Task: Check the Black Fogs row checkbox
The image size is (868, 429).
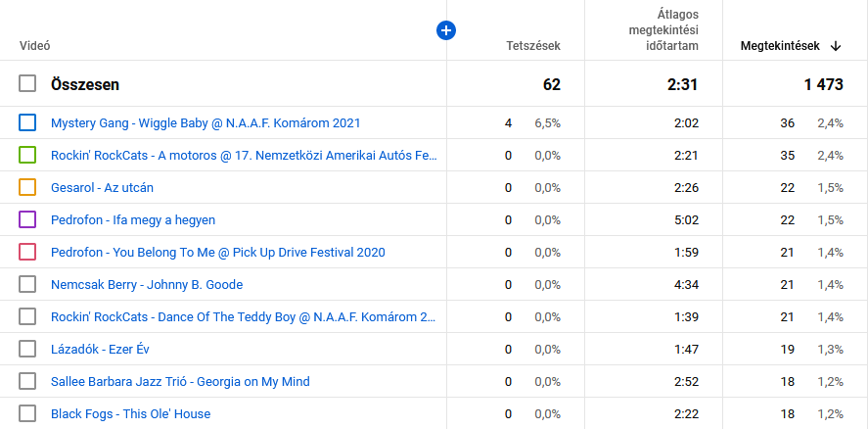Action: click(x=27, y=414)
